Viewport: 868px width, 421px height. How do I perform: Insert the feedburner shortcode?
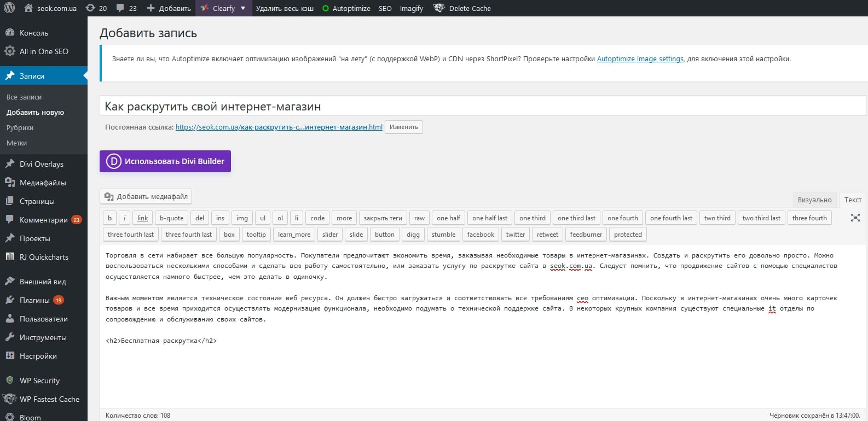click(586, 234)
